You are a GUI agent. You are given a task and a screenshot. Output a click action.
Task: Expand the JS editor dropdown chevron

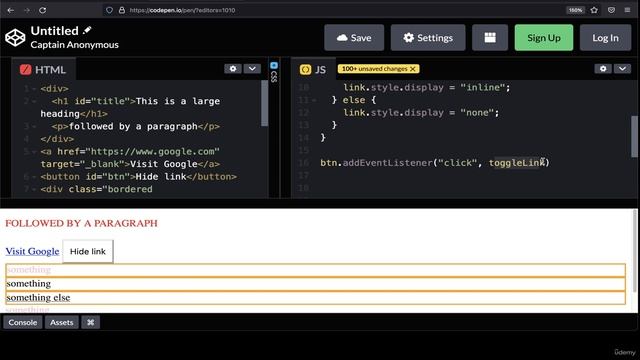[x=622, y=69]
